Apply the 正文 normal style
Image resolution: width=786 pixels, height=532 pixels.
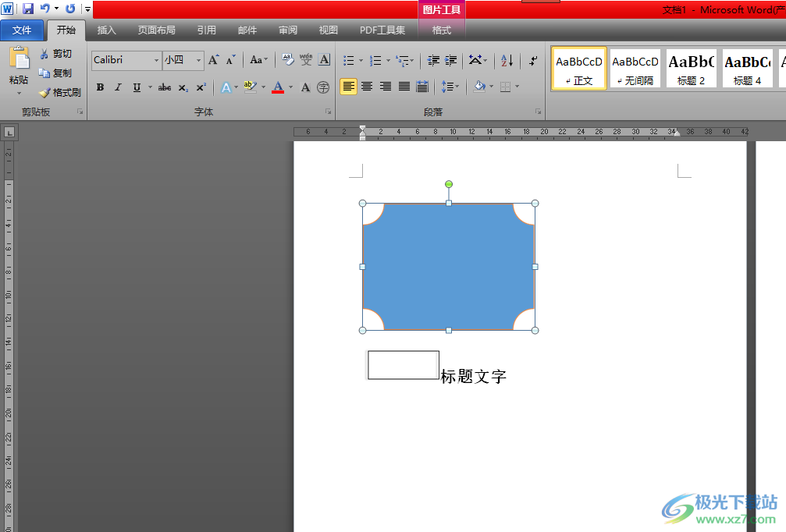pos(579,68)
